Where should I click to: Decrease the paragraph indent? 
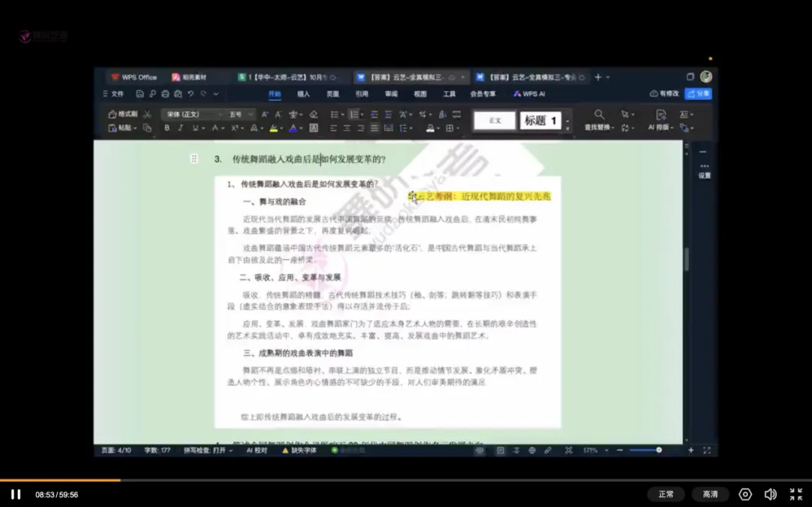coord(374,114)
